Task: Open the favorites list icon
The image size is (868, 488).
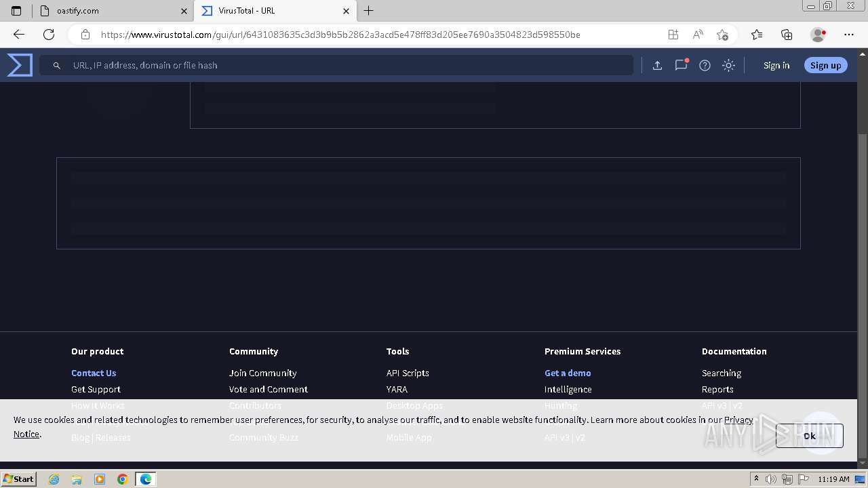Action: (x=757, y=35)
